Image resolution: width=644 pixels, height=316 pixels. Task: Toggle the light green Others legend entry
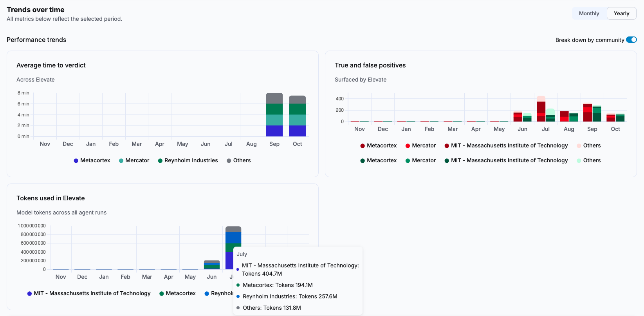coord(589,160)
